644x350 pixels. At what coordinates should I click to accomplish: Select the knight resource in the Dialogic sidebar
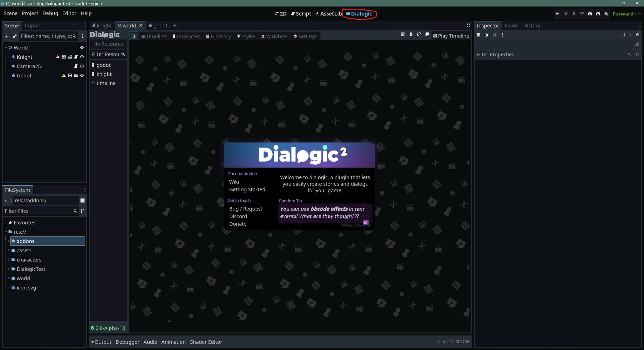coord(104,74)
